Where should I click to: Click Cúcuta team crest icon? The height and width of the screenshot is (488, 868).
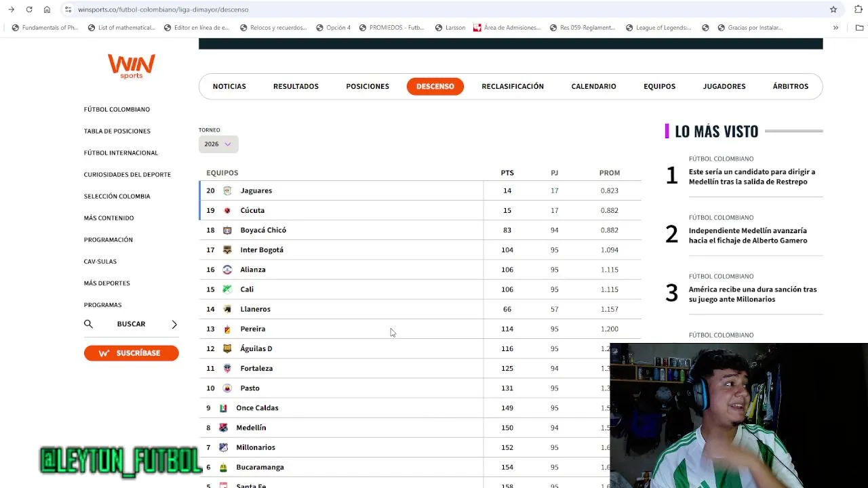click(x=227, y=210)
